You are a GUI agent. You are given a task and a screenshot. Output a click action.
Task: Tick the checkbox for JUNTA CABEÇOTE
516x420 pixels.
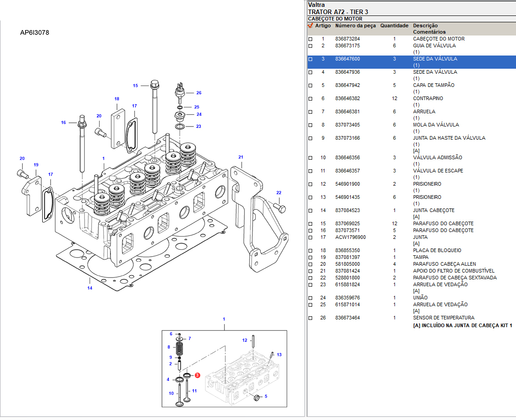[x=310, y=211]
